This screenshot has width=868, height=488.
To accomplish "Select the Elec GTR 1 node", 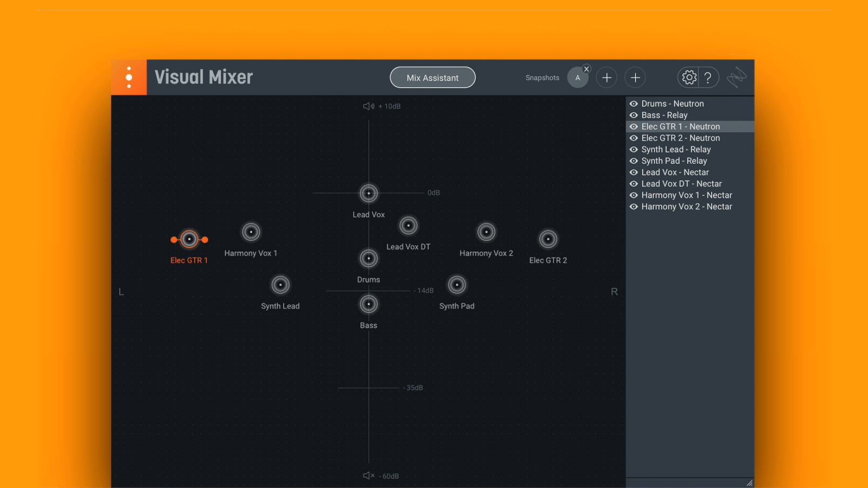I will [x=189, y=239].
